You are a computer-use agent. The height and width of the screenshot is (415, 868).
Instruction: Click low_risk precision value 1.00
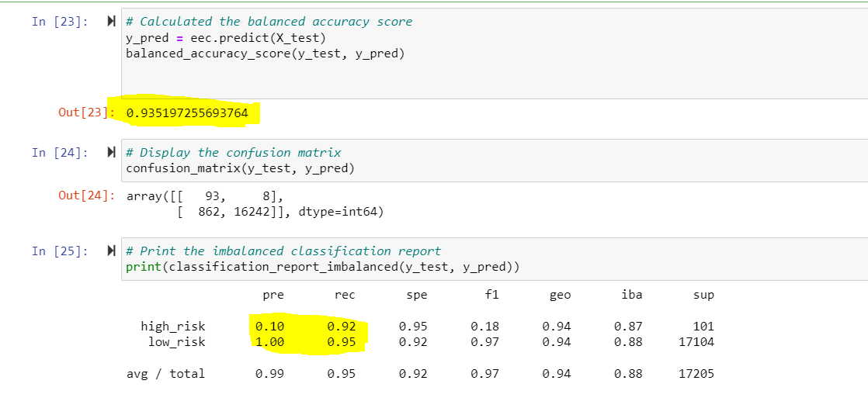pyautogui.click(x=270, y=343)
